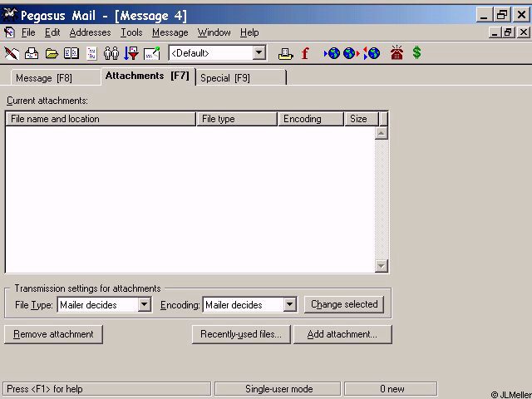
Task: Click the File type column header
Action: pos(237,119)
